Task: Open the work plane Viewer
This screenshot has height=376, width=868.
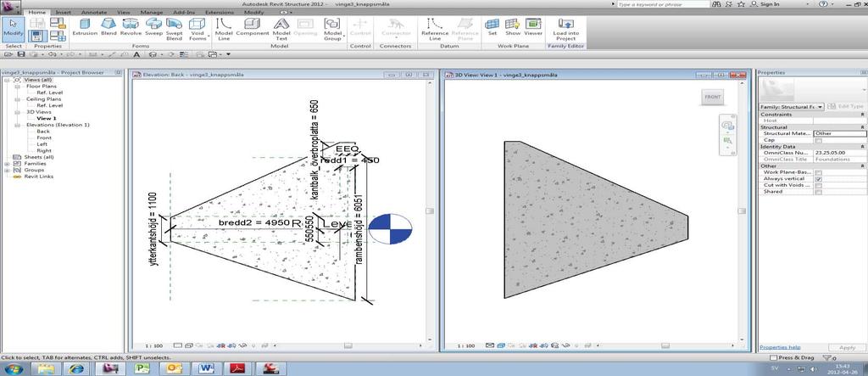Action: [533, 28]
